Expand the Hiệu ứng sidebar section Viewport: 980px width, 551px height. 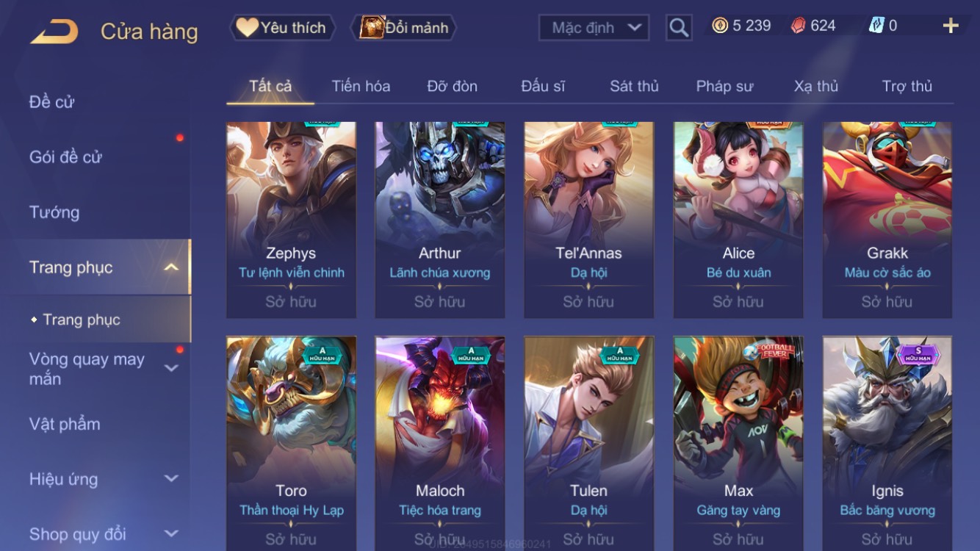point(171,479)
